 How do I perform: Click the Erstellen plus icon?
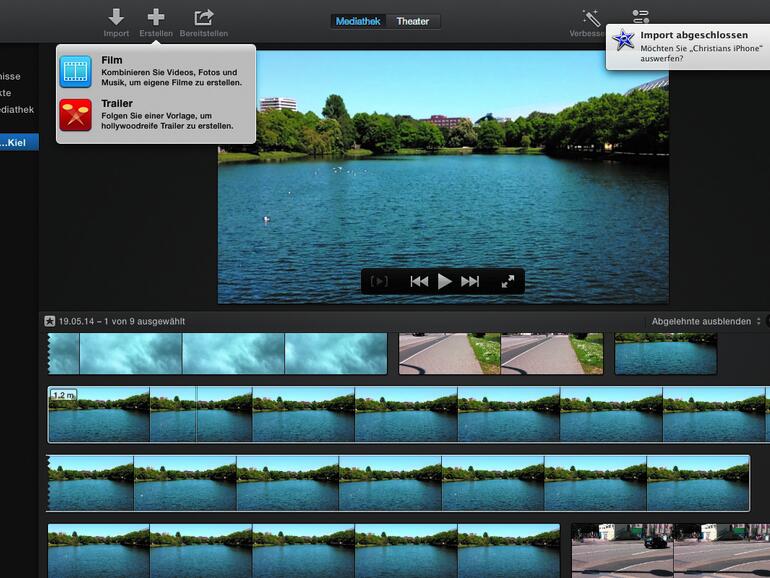click(x=155, y=17)
